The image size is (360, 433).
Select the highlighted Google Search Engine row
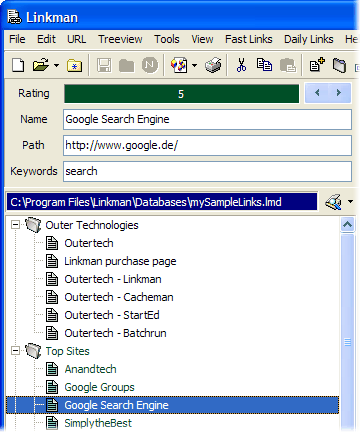(172, 405)
